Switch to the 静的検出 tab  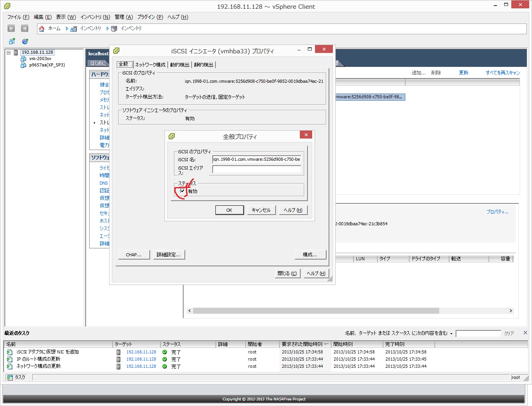tap(203, 65)
